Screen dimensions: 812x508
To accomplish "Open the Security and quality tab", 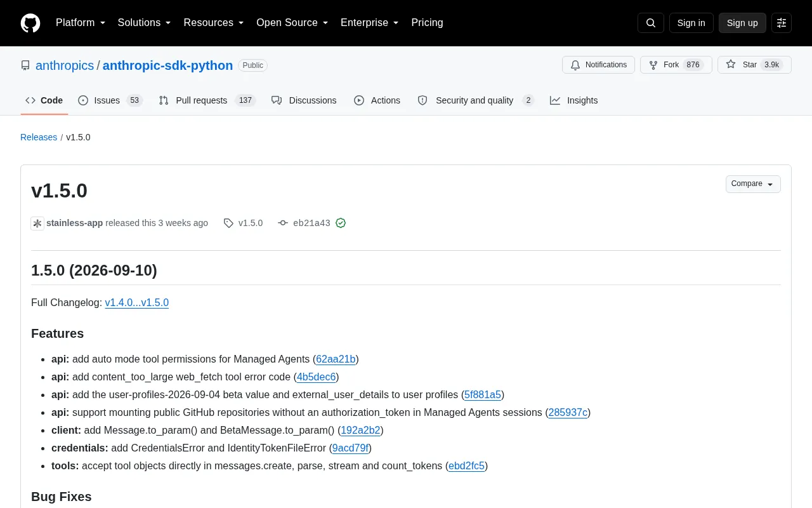I will pos(476,100).
